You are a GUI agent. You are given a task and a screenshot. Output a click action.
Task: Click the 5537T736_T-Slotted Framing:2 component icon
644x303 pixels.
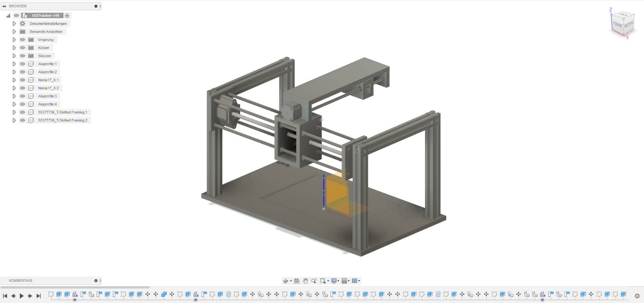click(x=31, y=120)
